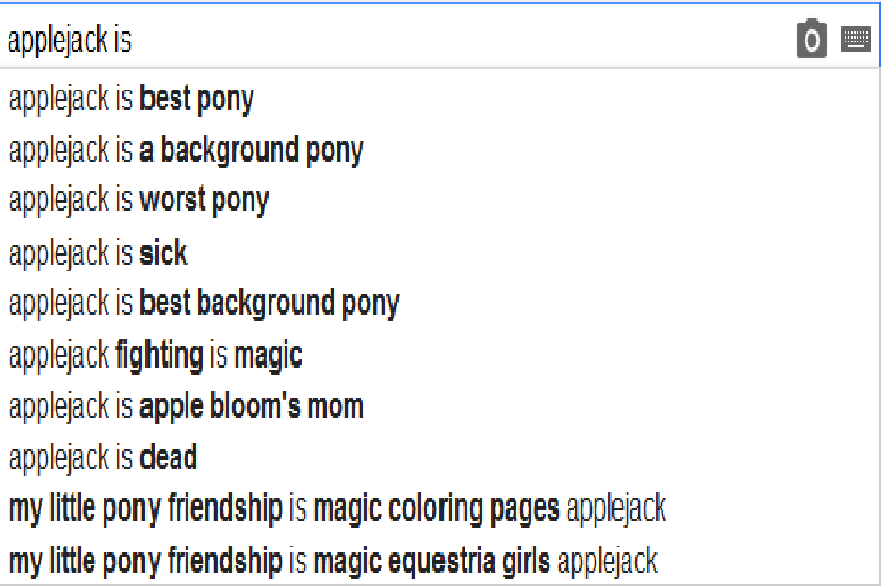881x588 pixels.
Task: Click inside the 'applejack is' search field
Action: pos(377,40)
